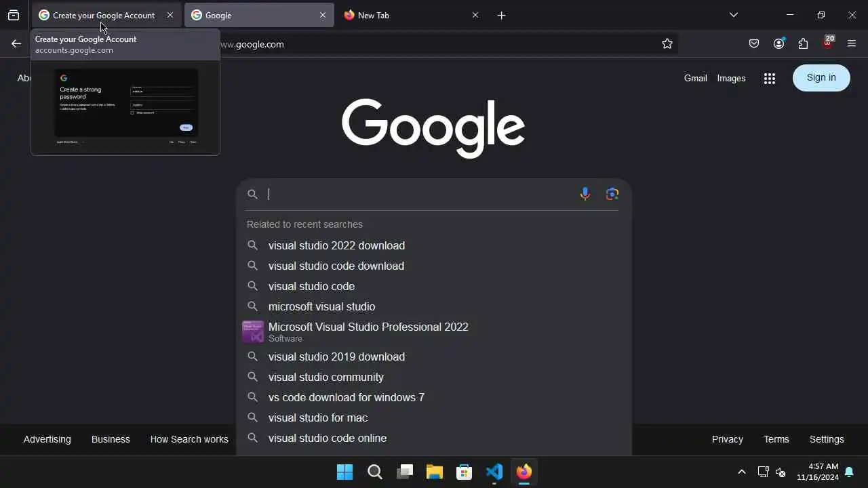868x488 pixels.
Task: Open Microsoft Store from the taskbar
Action: click(465, 472)
